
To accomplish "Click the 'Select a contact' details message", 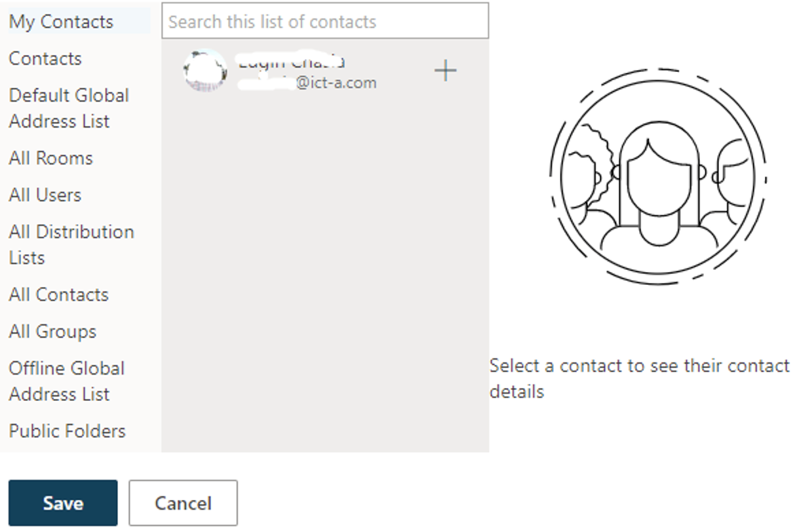I will coord(639,378).
